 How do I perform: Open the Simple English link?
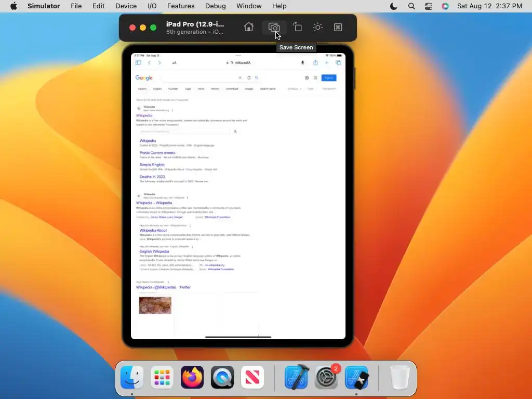pyautogui.click(x=152, y=165)
